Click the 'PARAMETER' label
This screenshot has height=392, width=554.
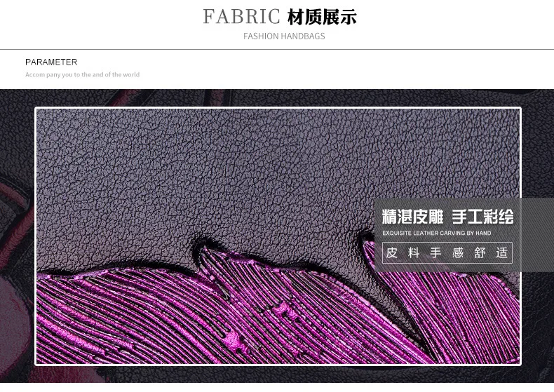(x=51, y=62)
